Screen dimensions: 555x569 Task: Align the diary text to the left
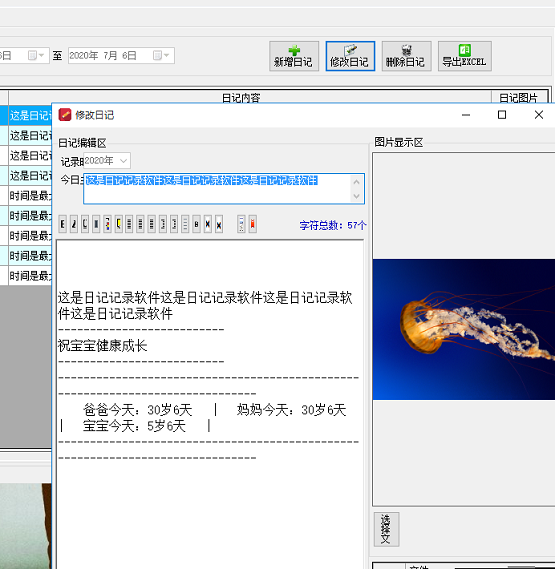129,224
